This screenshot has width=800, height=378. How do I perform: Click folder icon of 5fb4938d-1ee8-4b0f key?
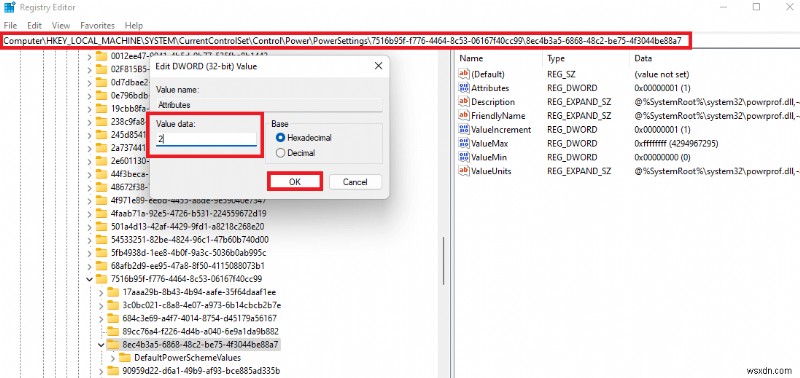coord(101,253)
